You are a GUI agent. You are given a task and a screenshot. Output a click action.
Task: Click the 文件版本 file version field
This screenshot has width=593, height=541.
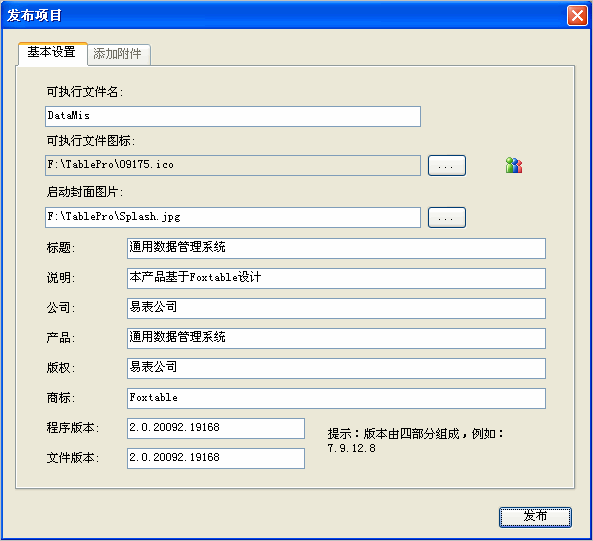pyautogui.click(x=216, y=458)
